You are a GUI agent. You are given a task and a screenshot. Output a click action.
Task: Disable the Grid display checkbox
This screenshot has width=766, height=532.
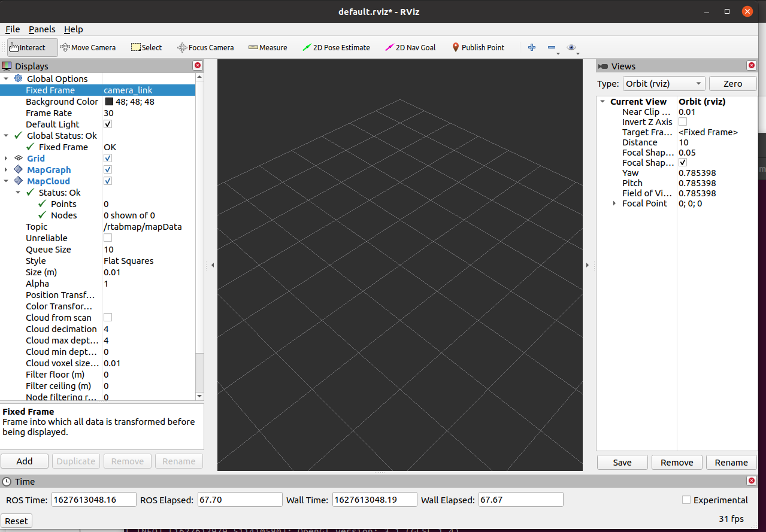point(108,159)
